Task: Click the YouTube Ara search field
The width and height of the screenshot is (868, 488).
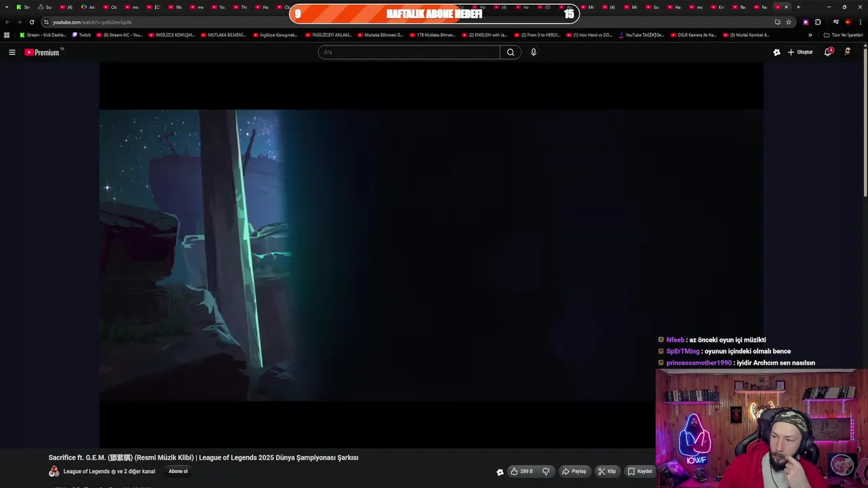Action: 409,52
